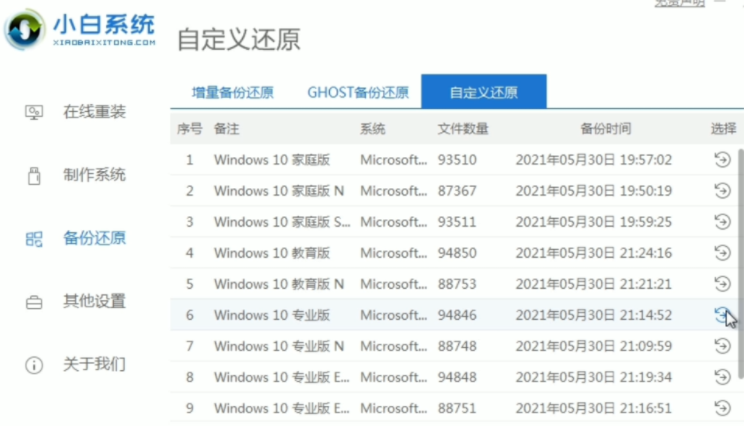Click restore icon in row 9 (88751)

pos(722,408)
